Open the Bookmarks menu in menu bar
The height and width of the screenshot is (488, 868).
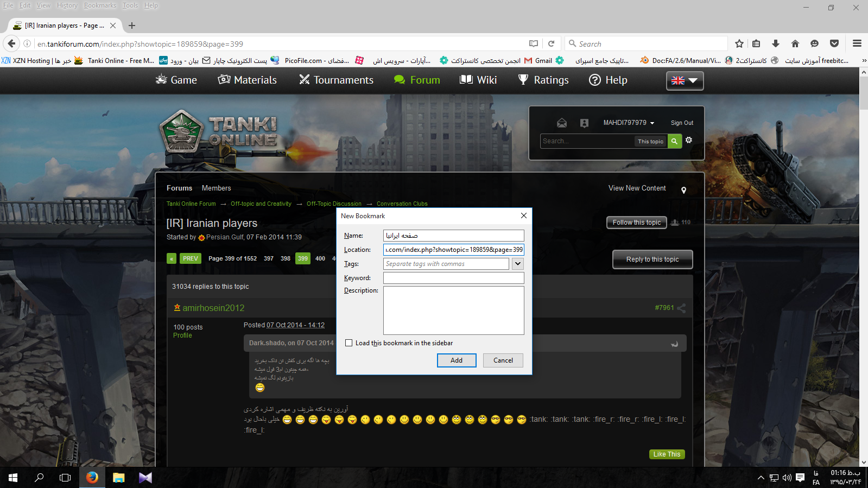[100, 5]
